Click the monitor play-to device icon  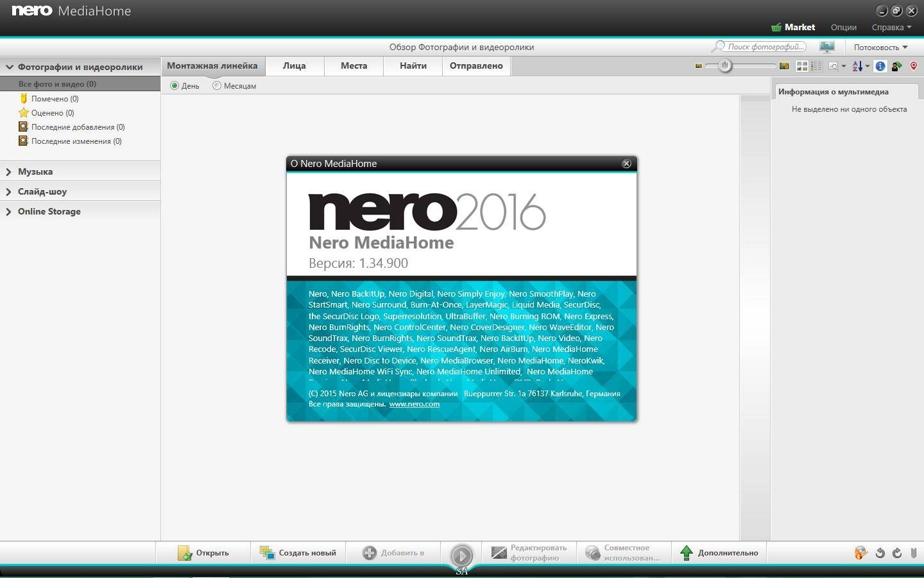pyautogui.click(x=827, y=47)
